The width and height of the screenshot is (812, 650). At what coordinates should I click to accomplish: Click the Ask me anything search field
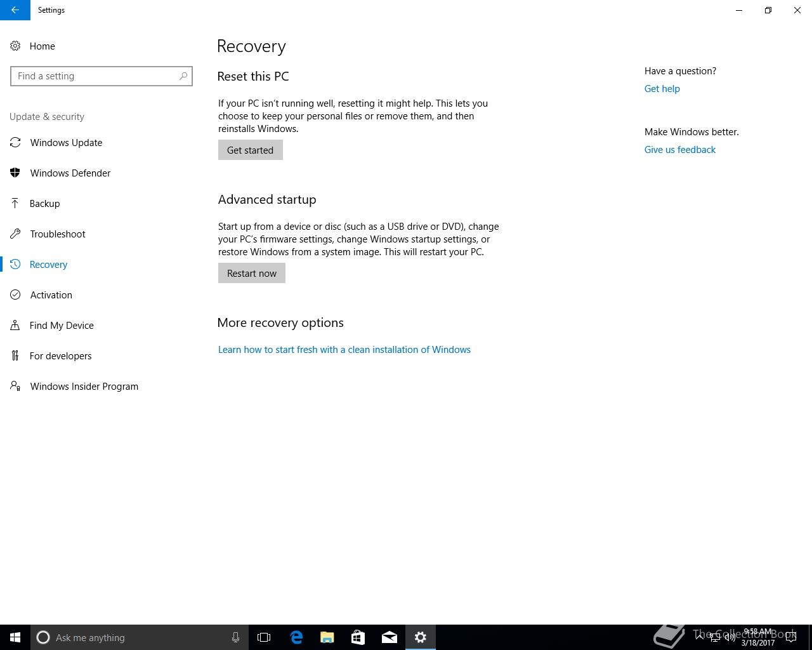click(x=140, y=637)
